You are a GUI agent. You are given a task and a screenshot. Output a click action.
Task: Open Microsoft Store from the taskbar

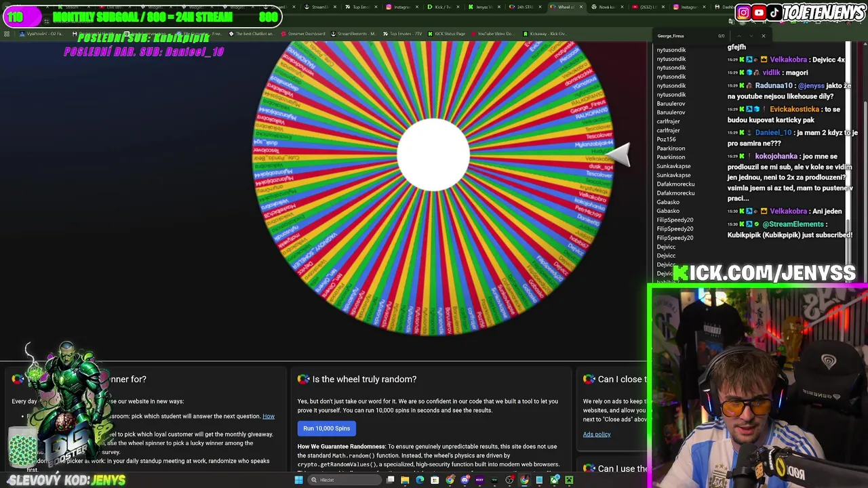[435, 480]
